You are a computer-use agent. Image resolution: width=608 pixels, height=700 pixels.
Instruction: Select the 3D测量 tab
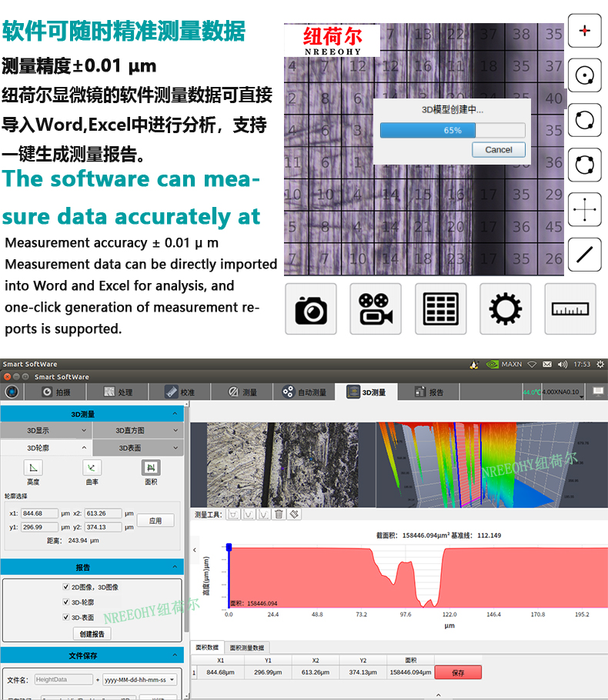tap(366, 392)
